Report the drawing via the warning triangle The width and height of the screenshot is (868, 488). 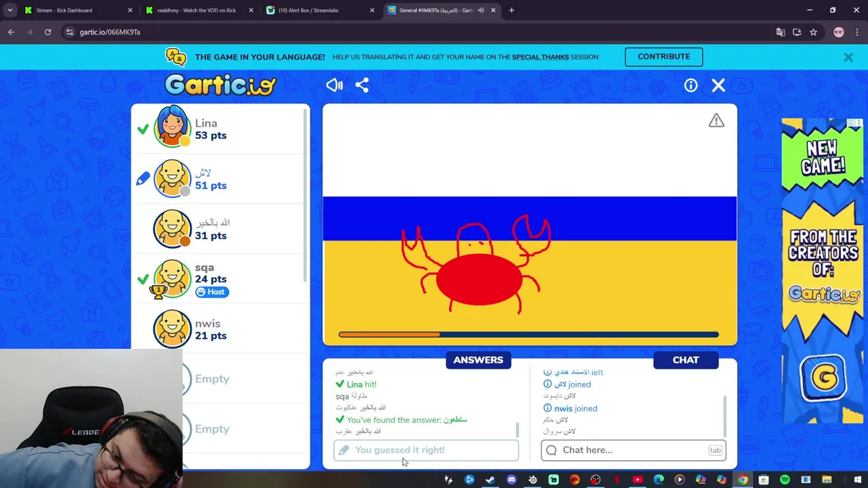[x=716, y=121]
